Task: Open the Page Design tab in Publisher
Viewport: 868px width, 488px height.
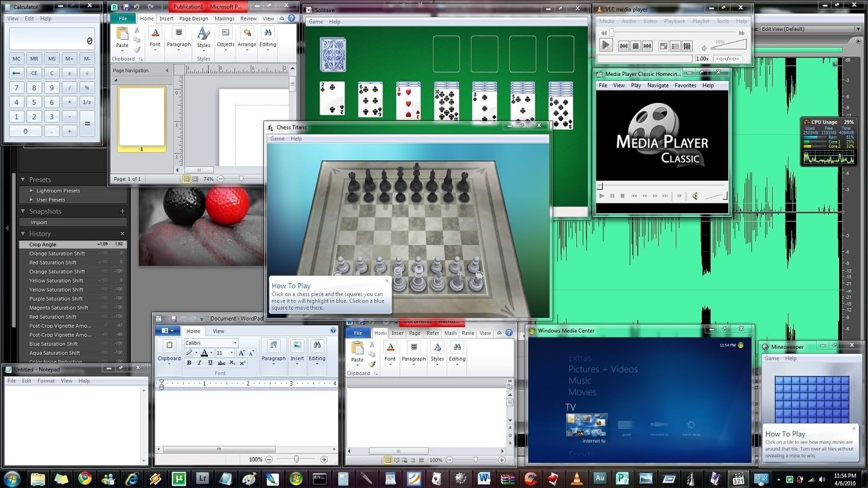Action: click(193, 19)
